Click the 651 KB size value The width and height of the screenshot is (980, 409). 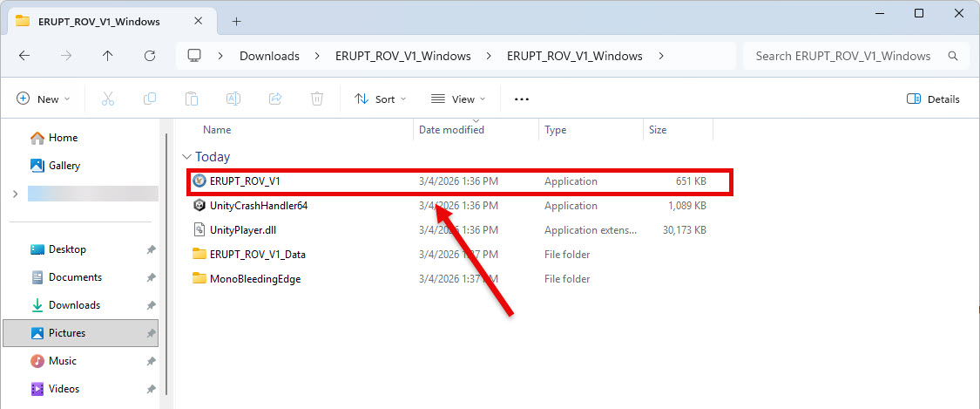(692, 181)
